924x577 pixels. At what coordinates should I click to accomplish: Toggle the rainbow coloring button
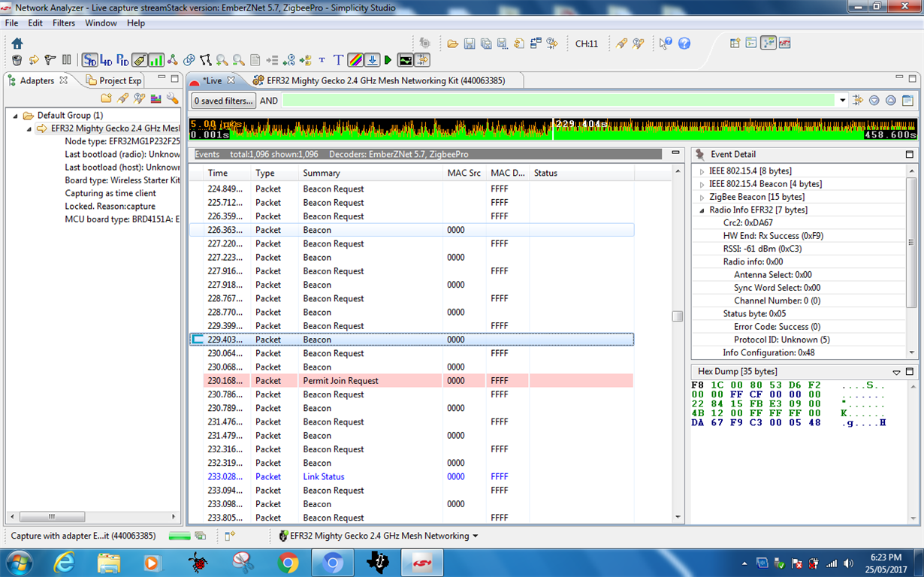click(x=355, y=59)
